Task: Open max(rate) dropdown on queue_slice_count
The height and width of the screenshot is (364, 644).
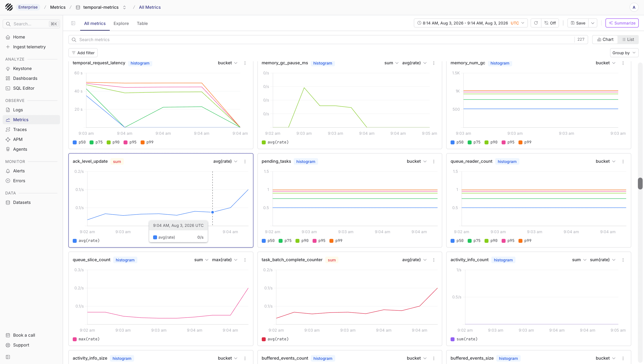Action: point(225,260)
